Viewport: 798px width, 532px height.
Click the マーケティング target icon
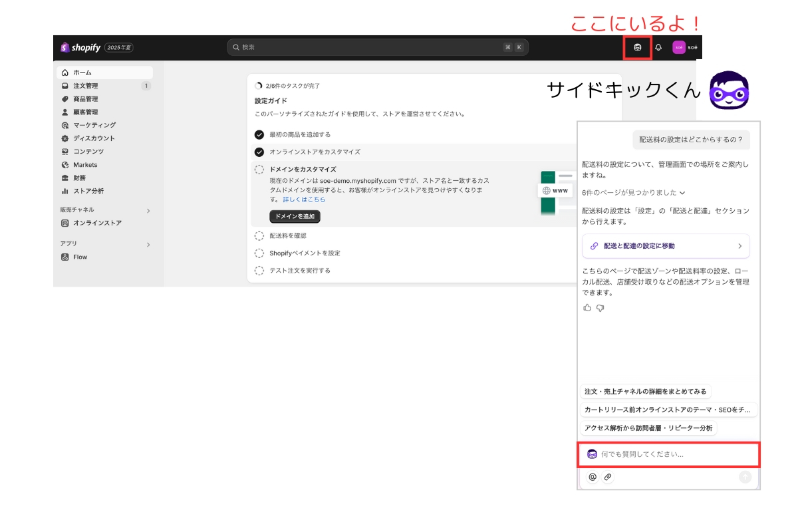click(65, 125)
